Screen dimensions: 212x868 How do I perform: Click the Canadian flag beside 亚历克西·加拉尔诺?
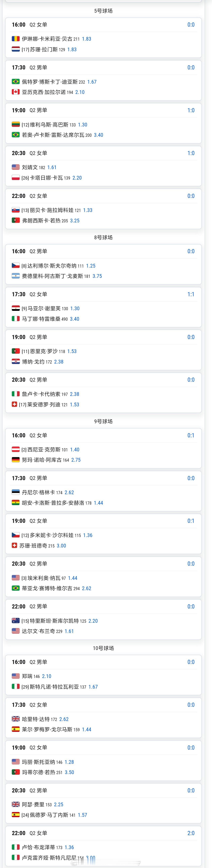click(x=15, y=92)
